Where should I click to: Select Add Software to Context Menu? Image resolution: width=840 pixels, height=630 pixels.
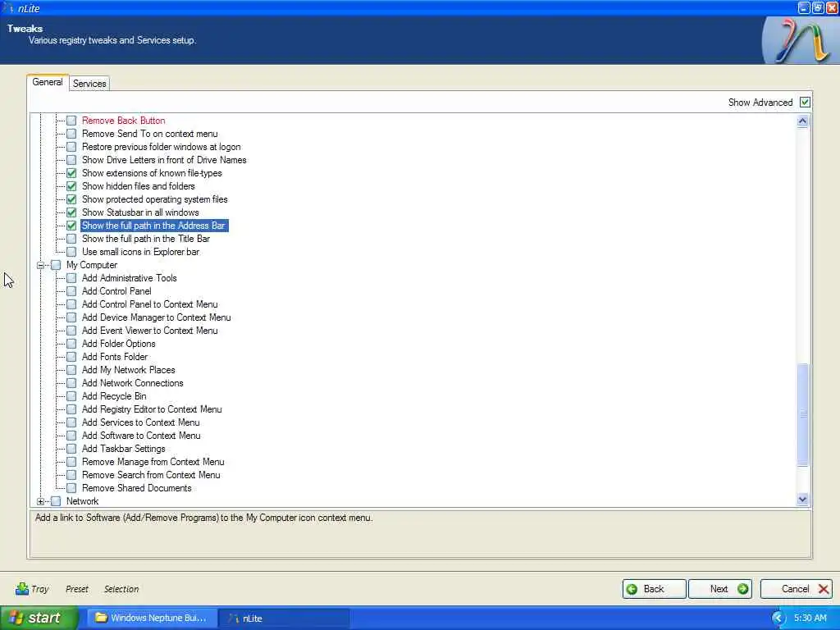tap(141, 436)
